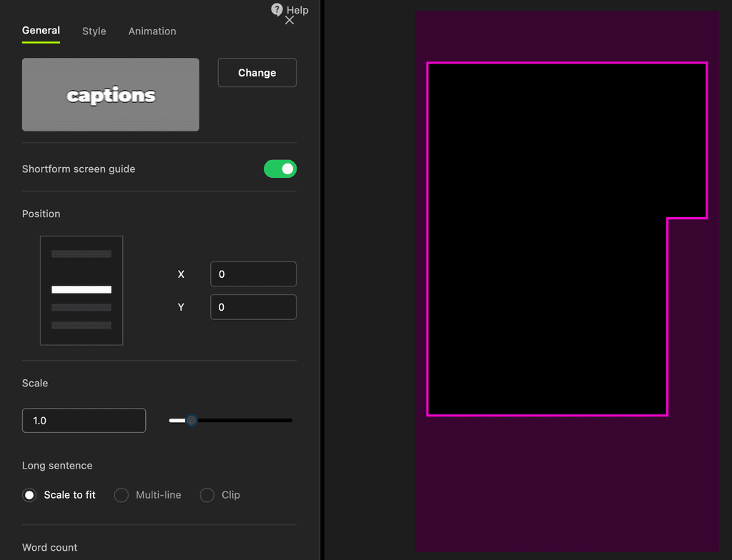
Task: Click the X position input field
Action: pos(253,274)
